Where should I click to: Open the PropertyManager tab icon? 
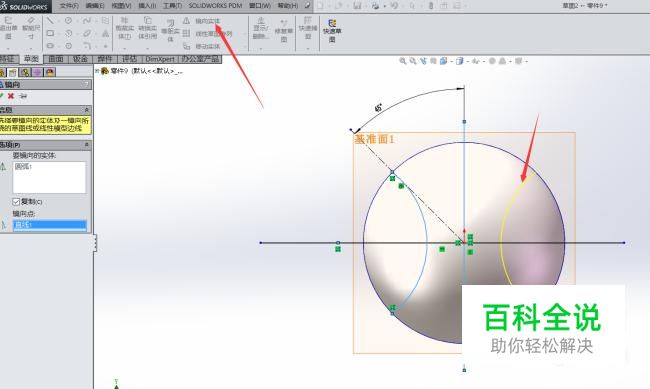13,72
